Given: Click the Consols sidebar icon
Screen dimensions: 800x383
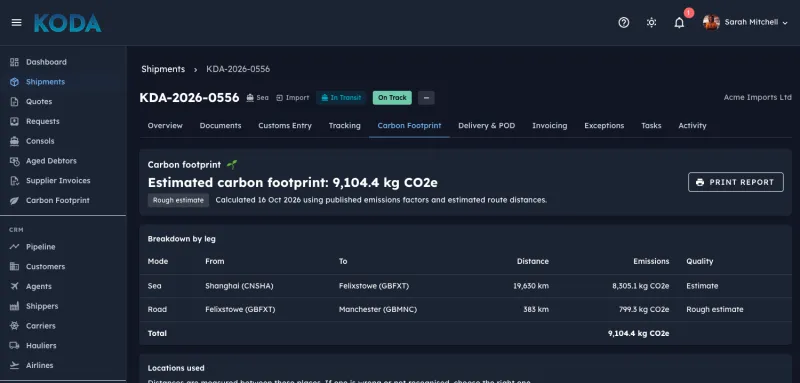Looking at the screenshot, I should [14, 141].
